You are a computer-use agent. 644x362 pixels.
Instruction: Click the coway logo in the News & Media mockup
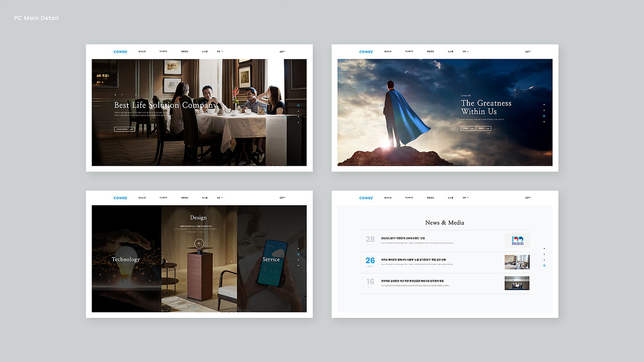[366, 198]
